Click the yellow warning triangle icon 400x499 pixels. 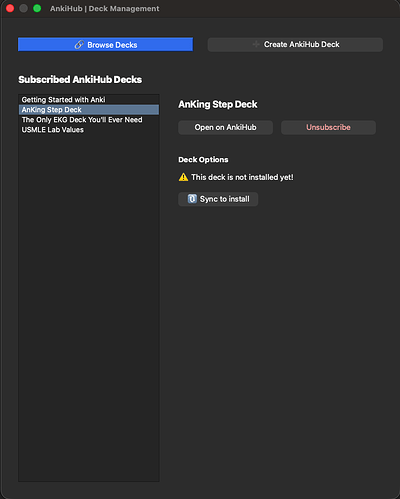[x=183, y=177]
